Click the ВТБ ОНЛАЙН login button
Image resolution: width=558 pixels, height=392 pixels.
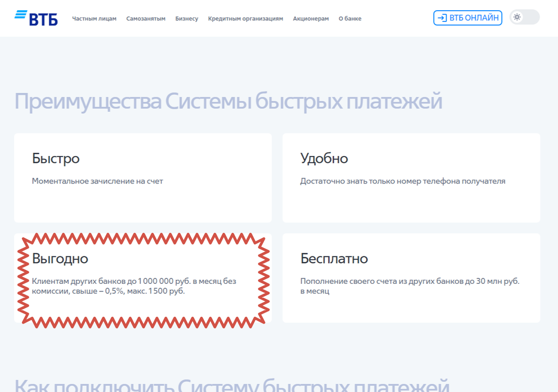coord(467,18)
